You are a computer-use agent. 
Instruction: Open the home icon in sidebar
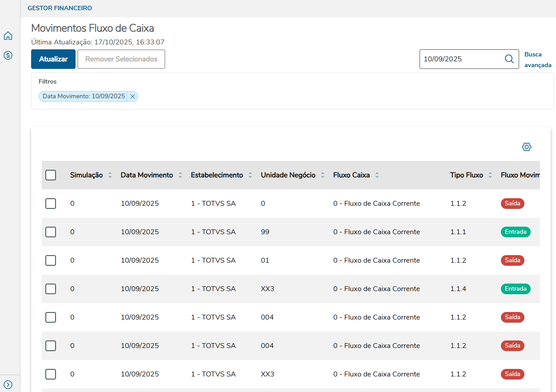[x=8, y=36]
